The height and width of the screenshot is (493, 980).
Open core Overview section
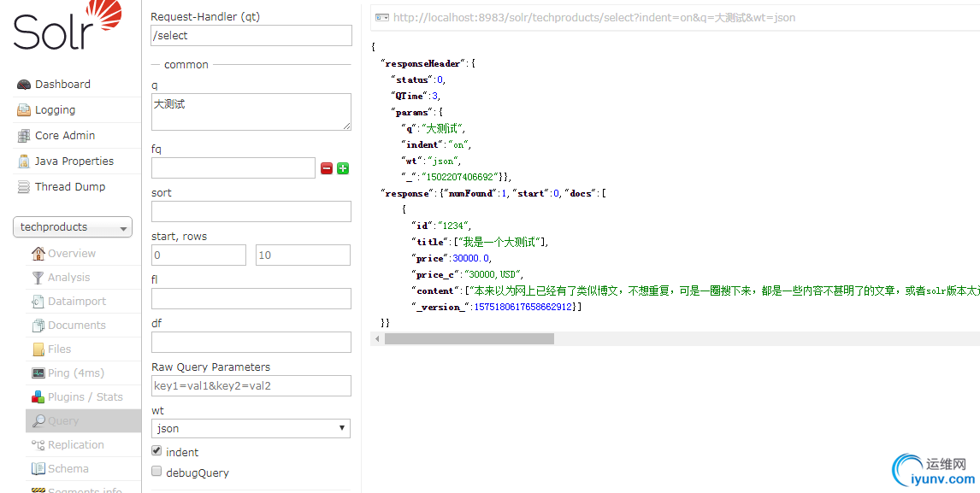72,253
